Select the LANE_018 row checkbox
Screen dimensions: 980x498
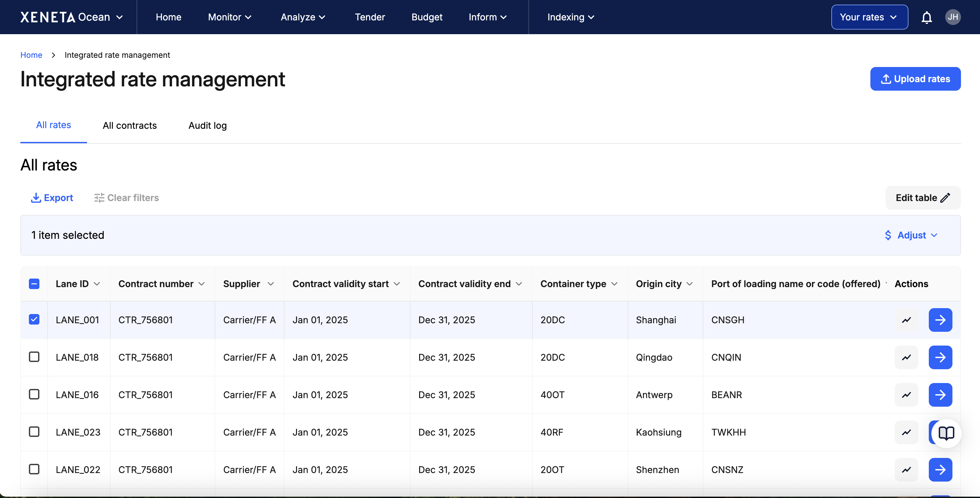[x=34, y=357]
